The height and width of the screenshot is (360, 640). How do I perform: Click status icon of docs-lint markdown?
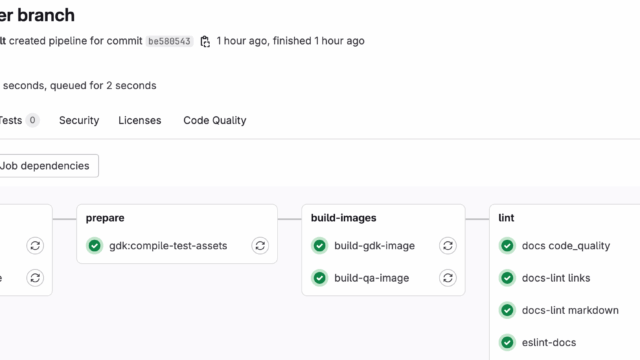tap(507, 310)
